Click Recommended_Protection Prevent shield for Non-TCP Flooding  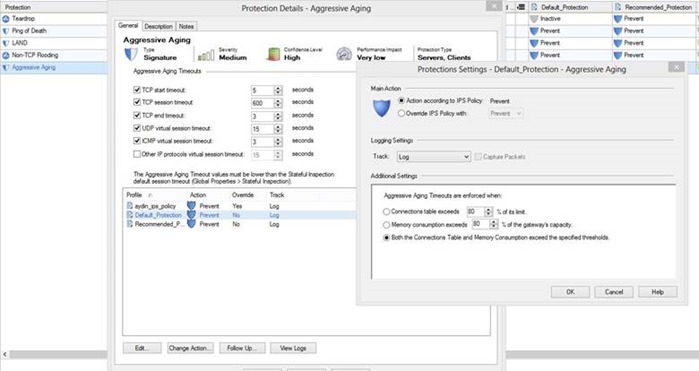(x=618, y=55)
